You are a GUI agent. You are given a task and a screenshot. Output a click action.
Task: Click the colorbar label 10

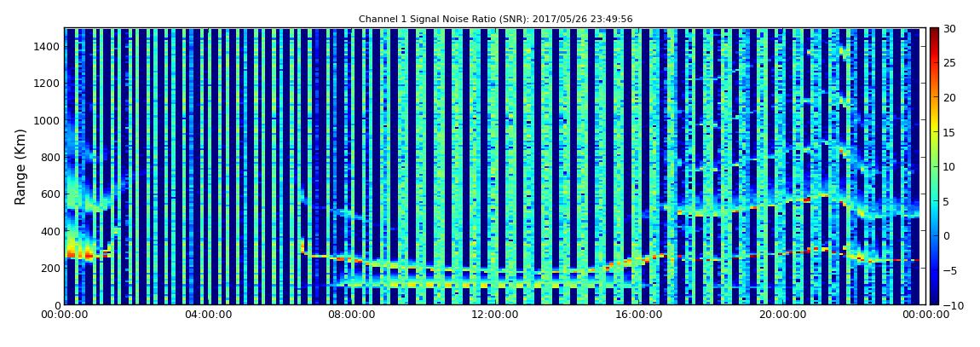[948, 167]
